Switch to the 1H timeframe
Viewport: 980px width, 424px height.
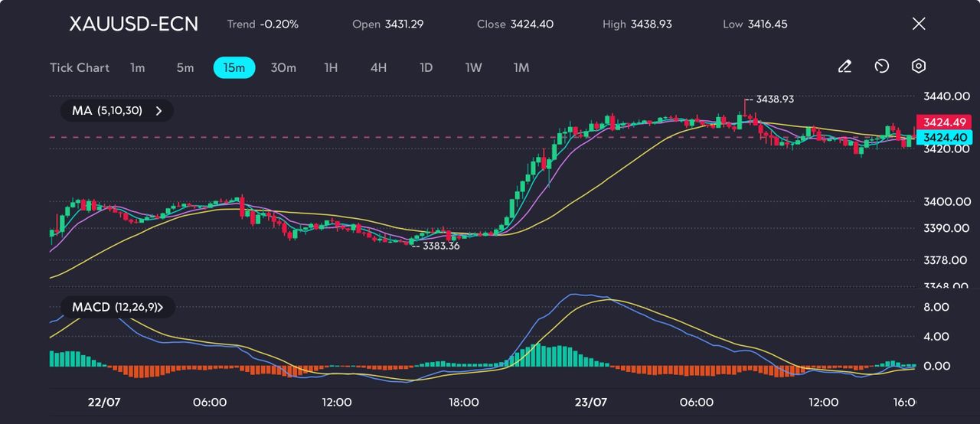pos(331,67)
